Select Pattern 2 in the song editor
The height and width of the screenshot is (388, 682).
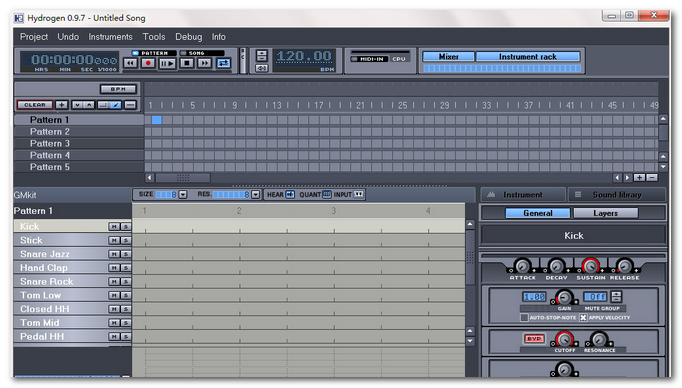pyautogui.click(x=79, y=132)
